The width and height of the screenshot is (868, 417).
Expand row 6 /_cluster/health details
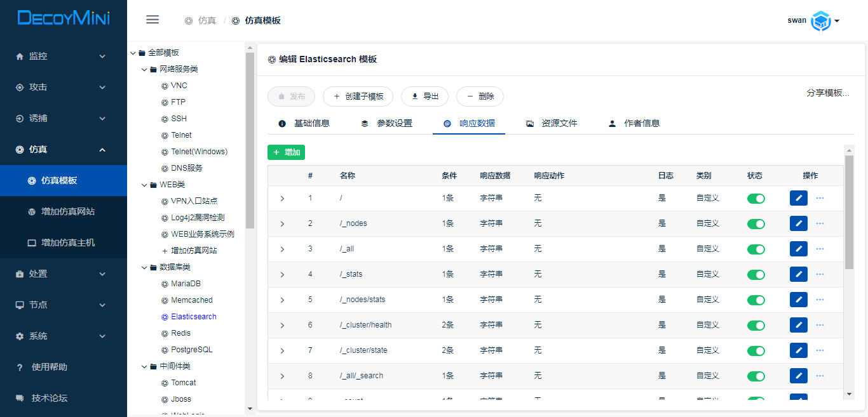tap(282, 326)
